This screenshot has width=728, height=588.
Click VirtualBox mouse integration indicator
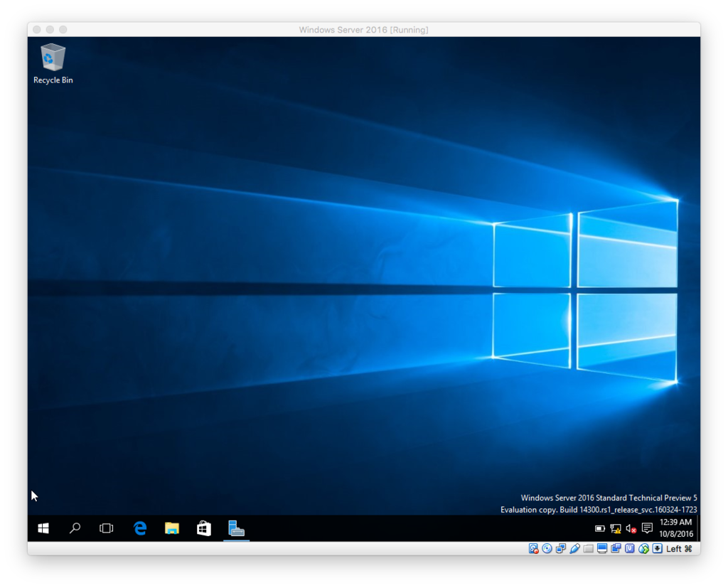(x=643, y=548)
